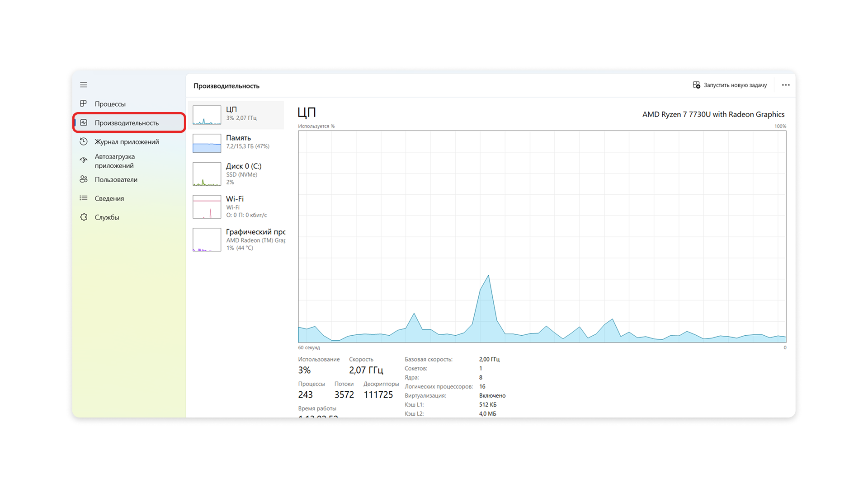Image resolution: width=868 pixels, height=488 pixels.
Task: Click the 60 секунд graph axis label
Action: point(309,347)
